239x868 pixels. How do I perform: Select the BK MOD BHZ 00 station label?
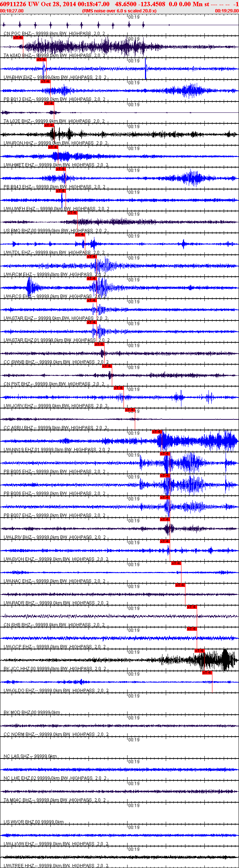click(x=32, y=713)
